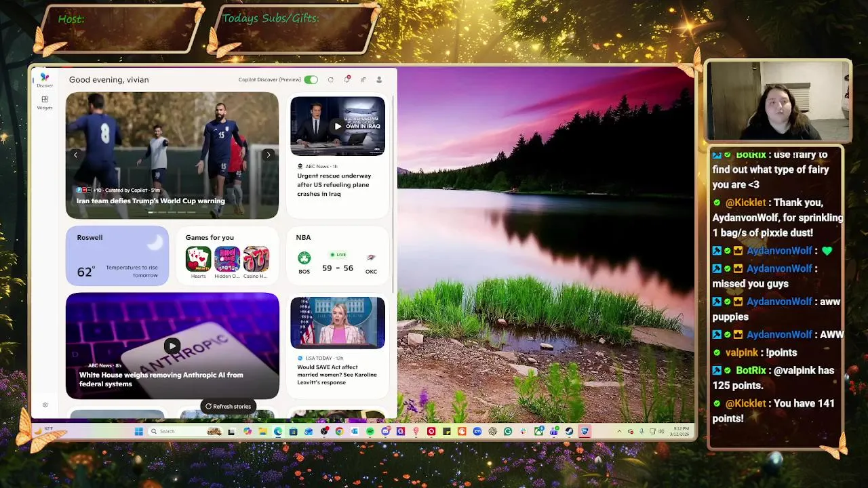Open Urgent rescue underway after US refueling headline

coord(334,184)
